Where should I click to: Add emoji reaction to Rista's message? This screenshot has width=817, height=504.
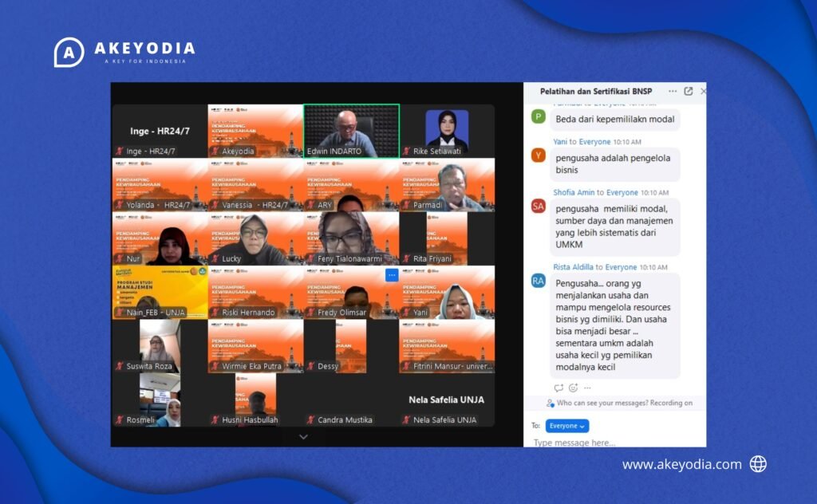pos(573,388)
